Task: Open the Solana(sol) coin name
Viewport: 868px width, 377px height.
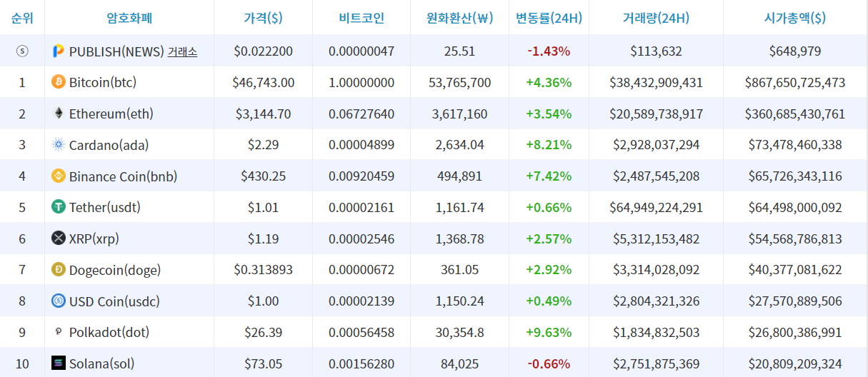Action: click(x=102, y=363)
